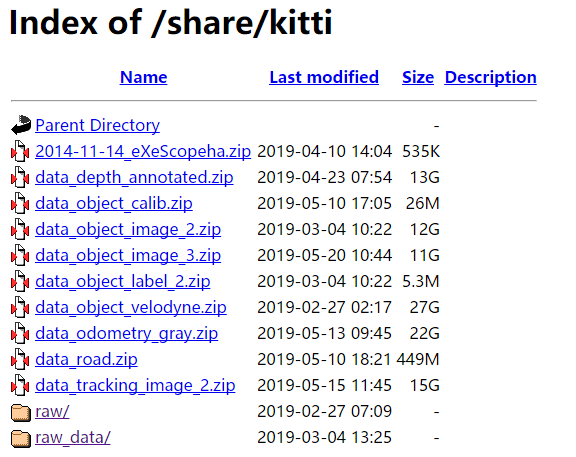576x457 pixels.
Task: Download data_object_image_3.zip file
Action: point(128,255)
